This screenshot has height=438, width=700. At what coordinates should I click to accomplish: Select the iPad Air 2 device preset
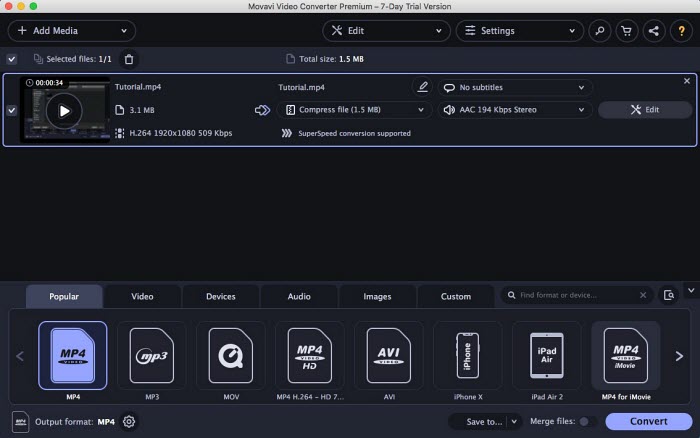(547, 355)
